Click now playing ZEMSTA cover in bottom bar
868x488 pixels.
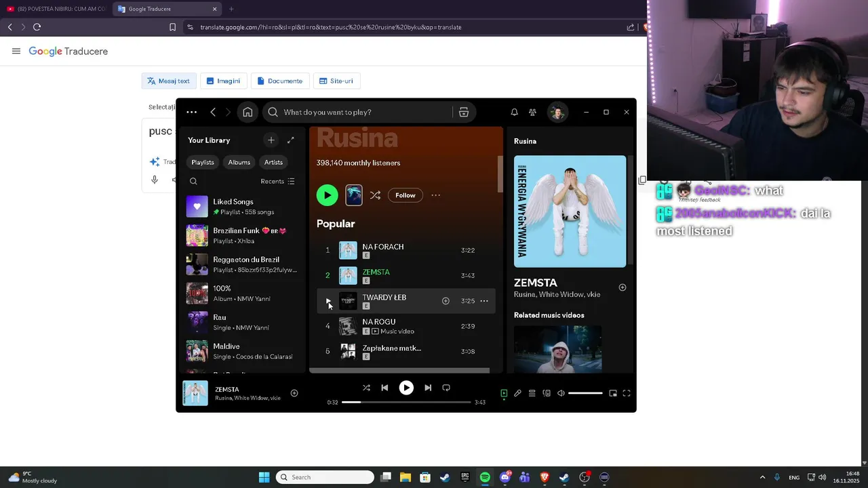pyautogui.click(x=195, y=393)
